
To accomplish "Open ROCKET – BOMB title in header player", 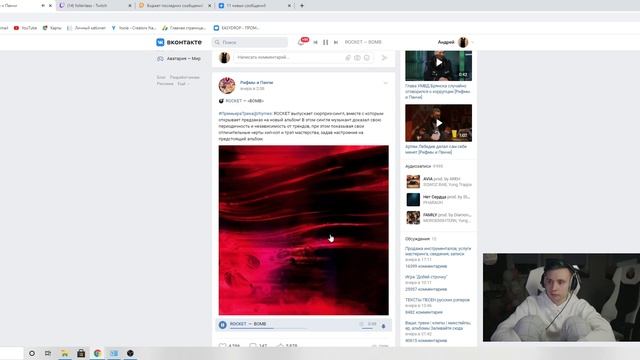I will point(363,42).
